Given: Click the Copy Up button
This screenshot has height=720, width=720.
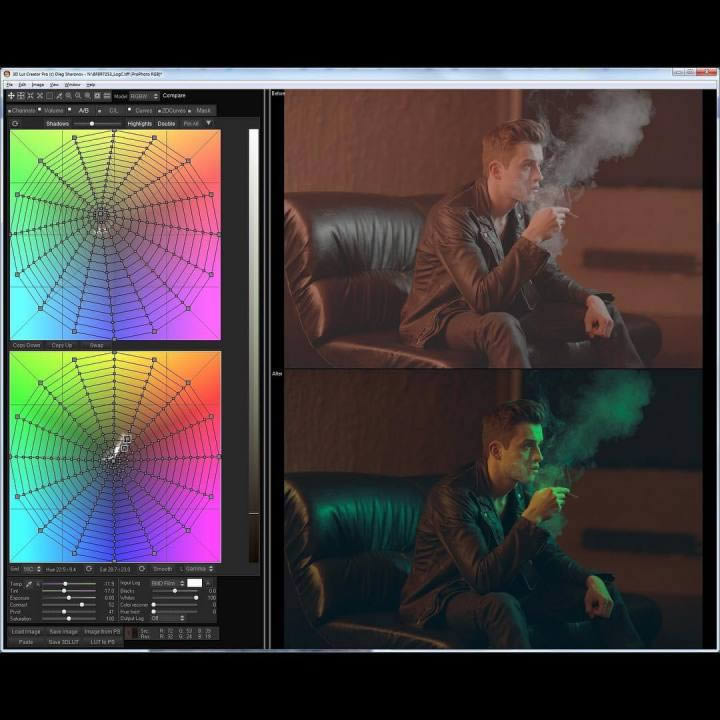Looking at the screenshot, I should [x=62, y=345].
